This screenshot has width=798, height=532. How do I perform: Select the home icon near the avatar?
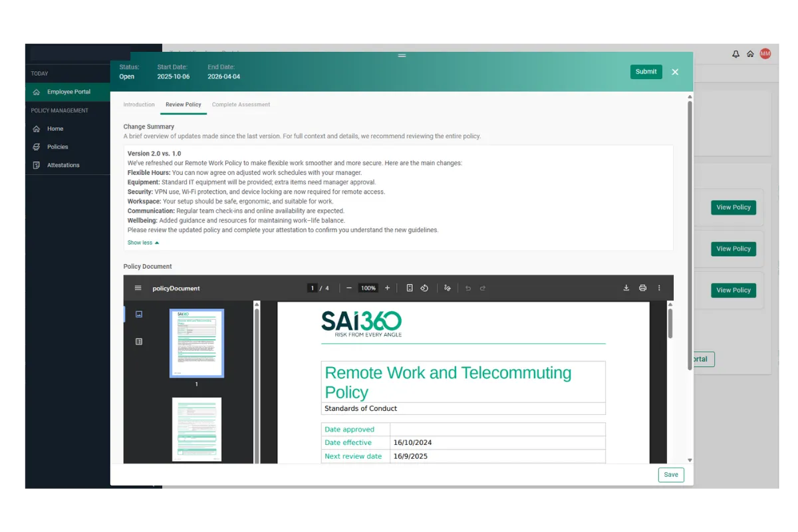[x=750, y=54]
